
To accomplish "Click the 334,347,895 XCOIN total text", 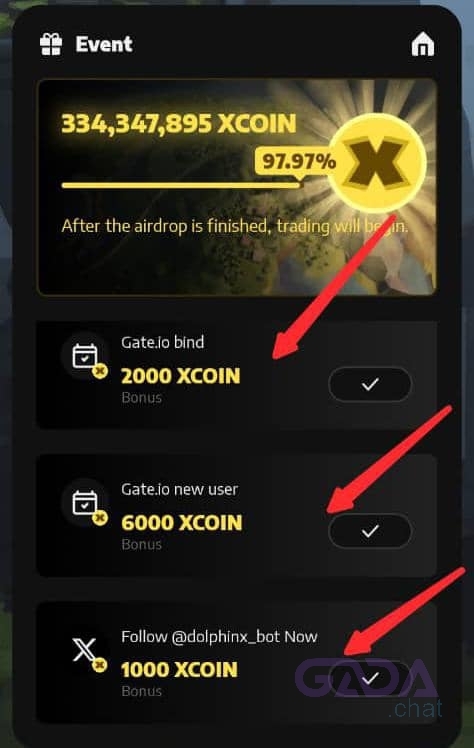I will [x=179, y=124].
